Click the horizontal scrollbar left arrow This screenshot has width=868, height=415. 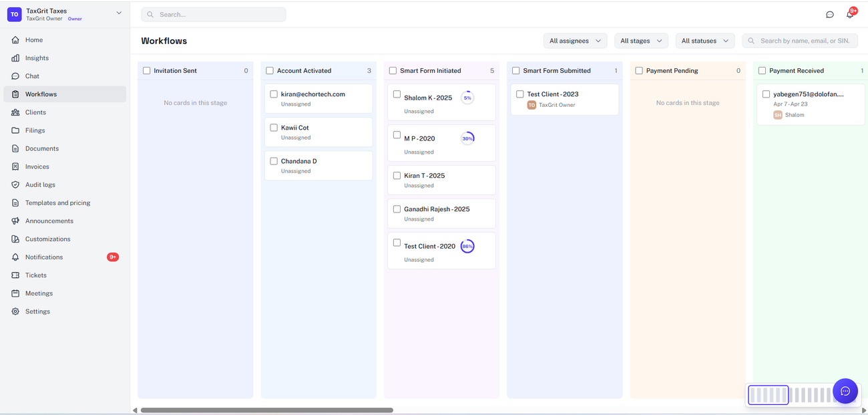[135, 410]
